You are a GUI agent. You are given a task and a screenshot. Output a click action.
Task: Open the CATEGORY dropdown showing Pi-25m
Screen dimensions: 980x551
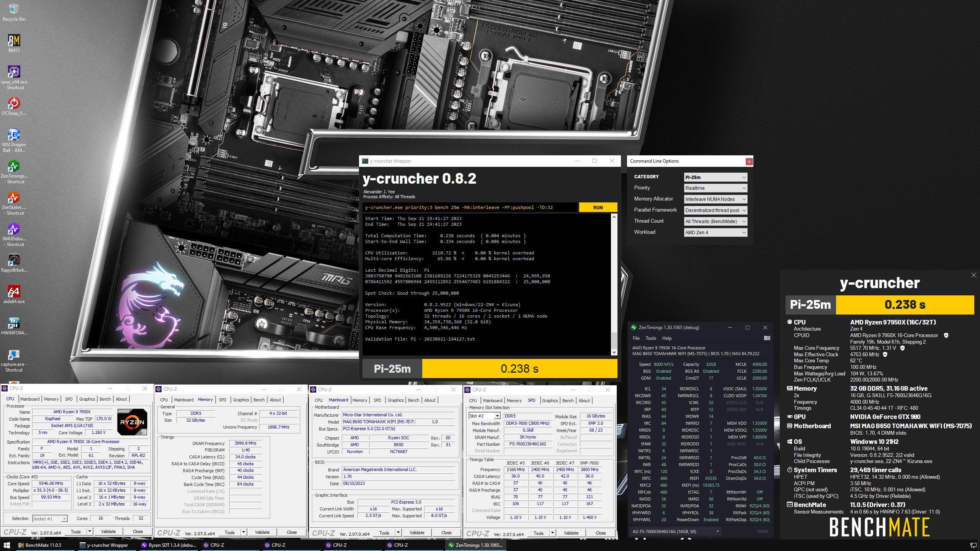pos(715,177)
